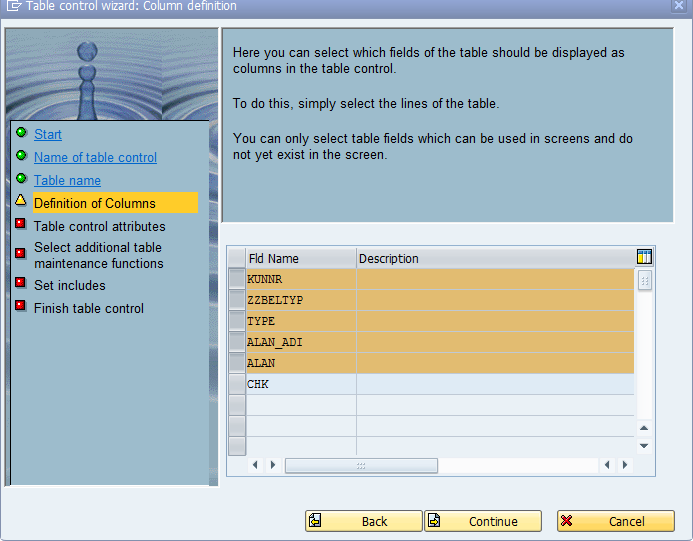The height and width of the screenshot is (541, 693).
Task: Toggle the row selector for KUNNR
Action: [237, 279]
